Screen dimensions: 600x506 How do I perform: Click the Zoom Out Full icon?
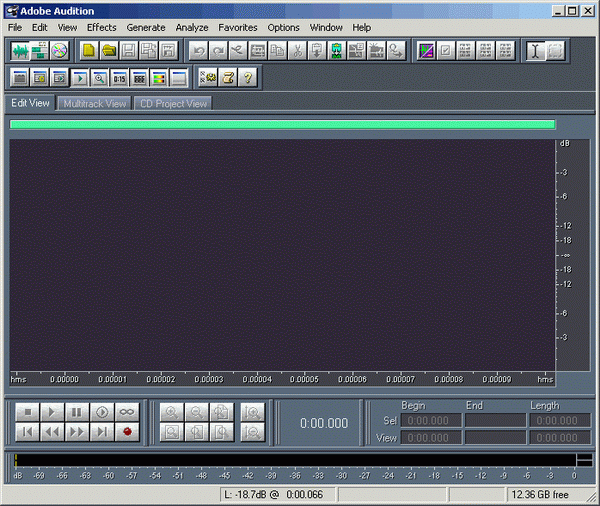222,412
